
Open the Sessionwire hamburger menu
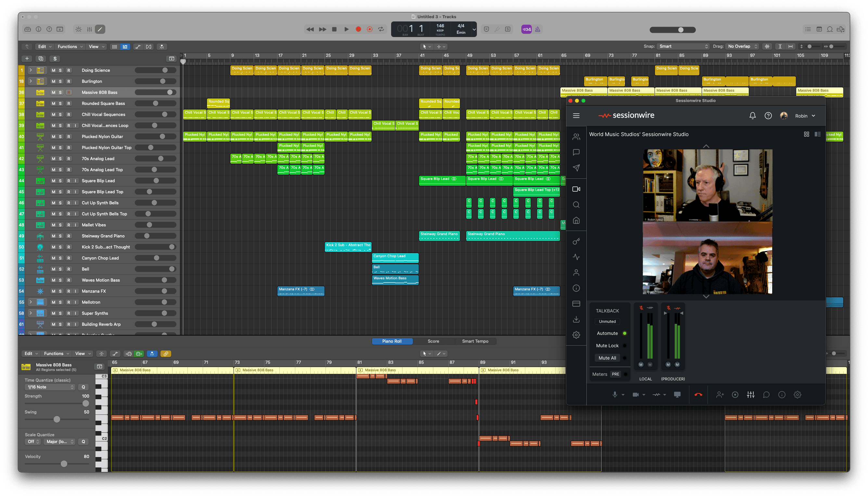coord(576,116)
